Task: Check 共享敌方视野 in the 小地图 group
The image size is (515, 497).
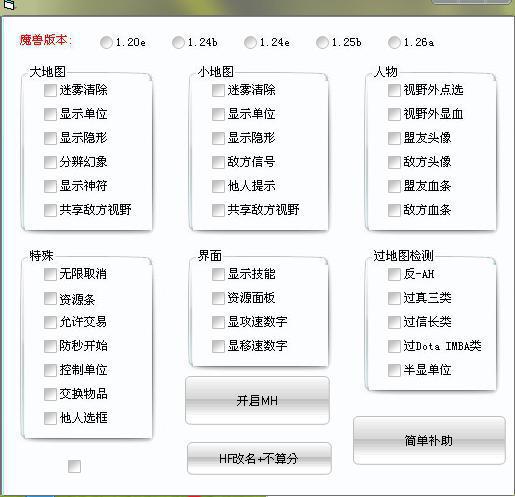Action: pyautogui.click(x=218, y=210)
